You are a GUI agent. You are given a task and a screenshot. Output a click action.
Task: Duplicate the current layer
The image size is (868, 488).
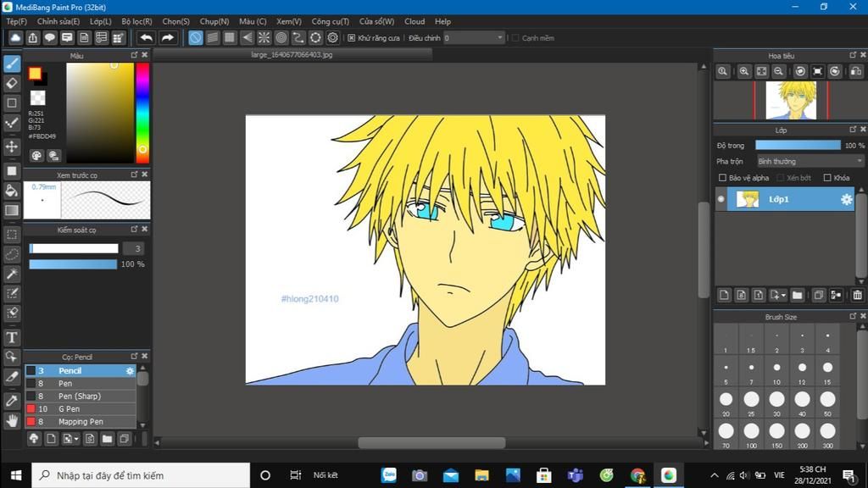coord(819,295)
